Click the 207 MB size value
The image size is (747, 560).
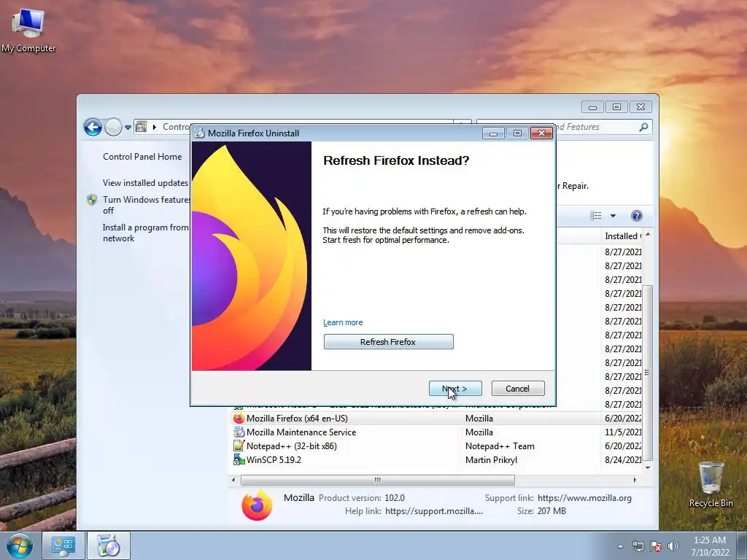tap(551, 511)
